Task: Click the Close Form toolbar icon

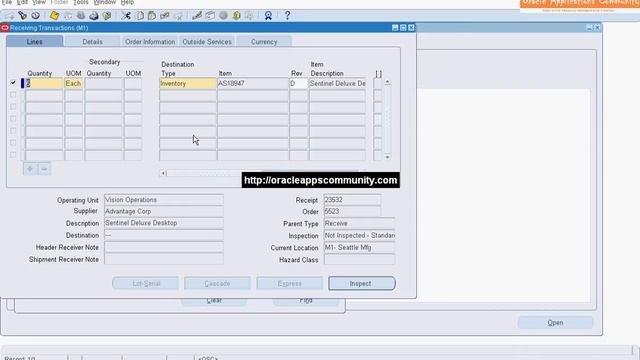Action: pos(107,16)
